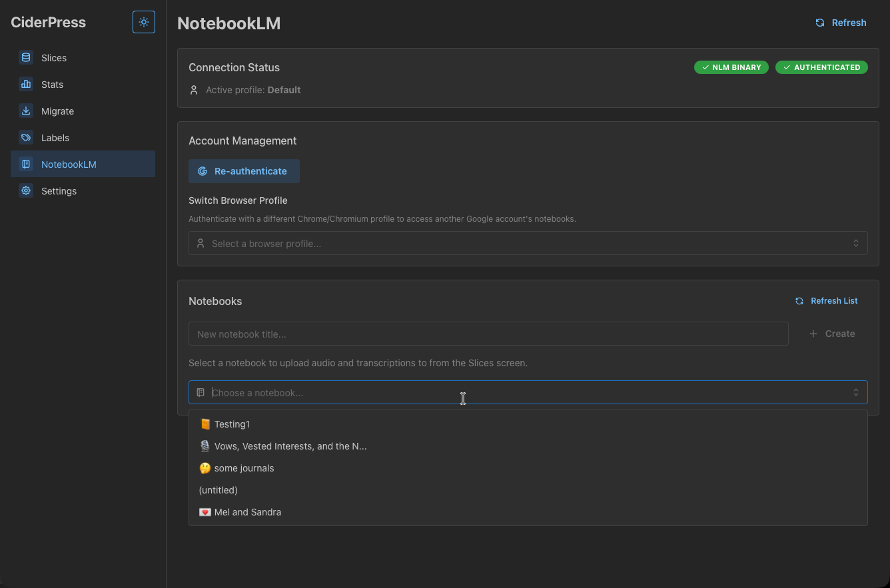
Task: Expand browser profile selector chevron
Action: [x=856, y=244]
